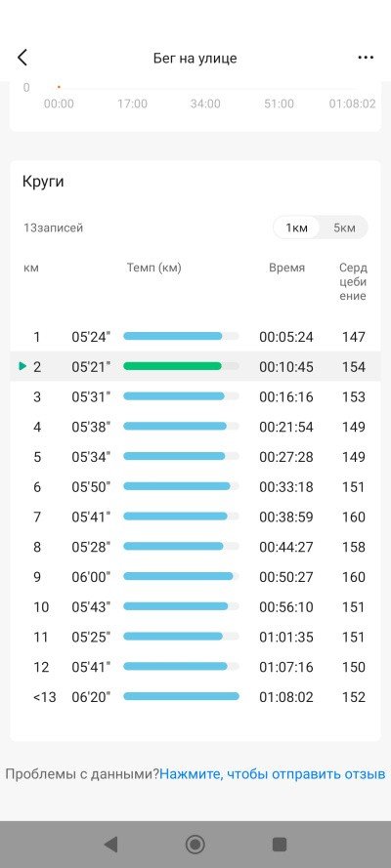Tap the 01:08:02 chart time label
This screenshot has width=391, height=868.
click(352, 103)
